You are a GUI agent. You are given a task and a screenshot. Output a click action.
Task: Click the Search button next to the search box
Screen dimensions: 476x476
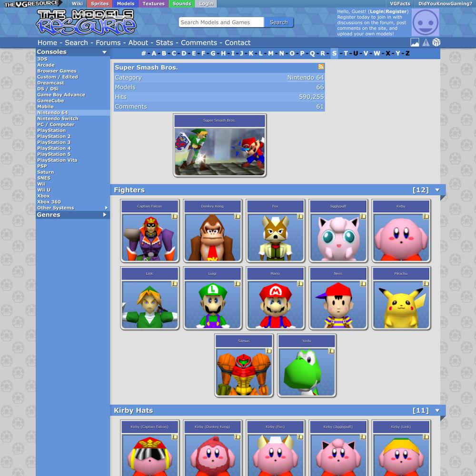(278, 22)
